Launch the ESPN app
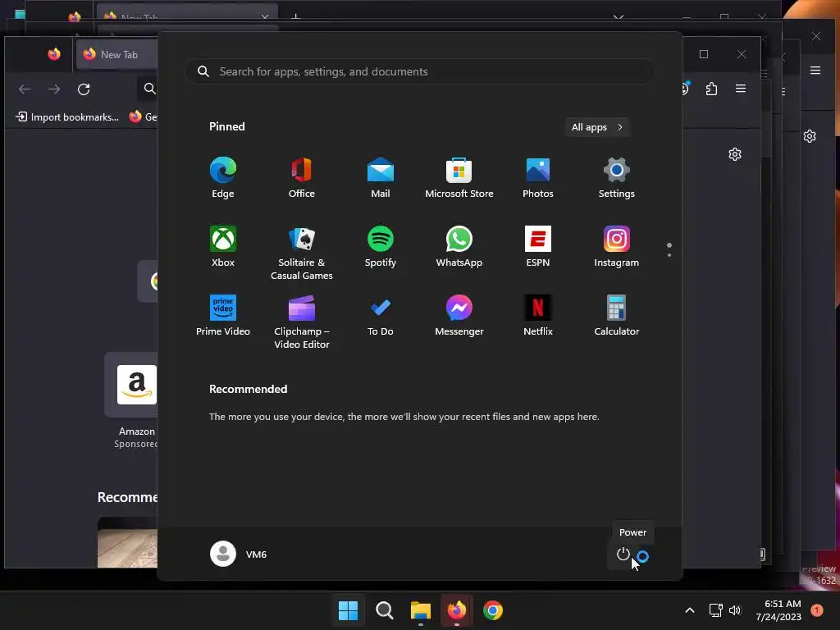Viewport: 840px width, 630px height. [538, 247]
